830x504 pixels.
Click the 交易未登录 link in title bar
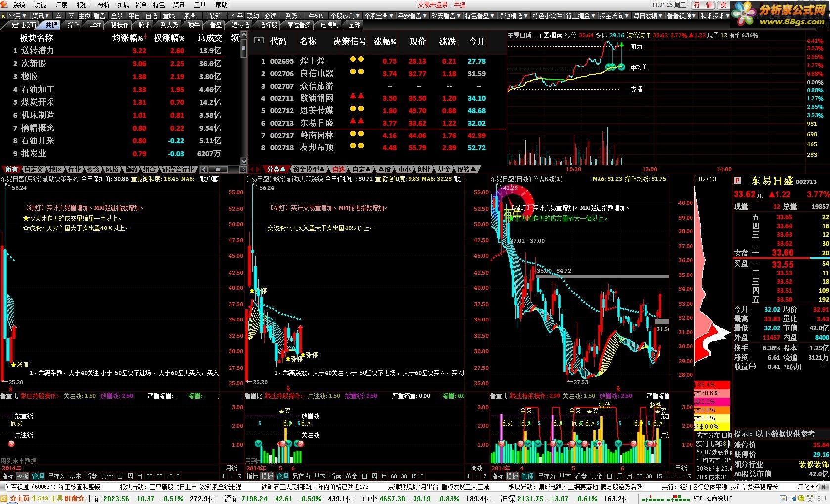(x=433, y=5)
